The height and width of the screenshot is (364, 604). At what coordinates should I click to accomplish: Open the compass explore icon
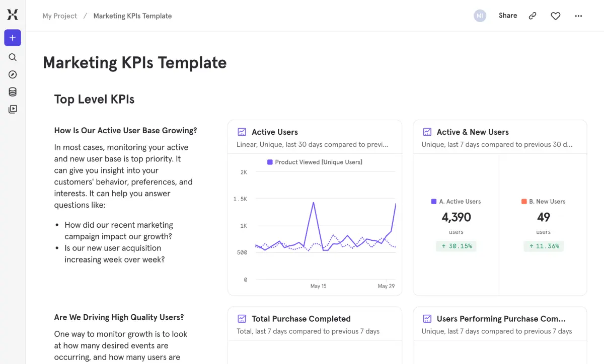(13, 74)
